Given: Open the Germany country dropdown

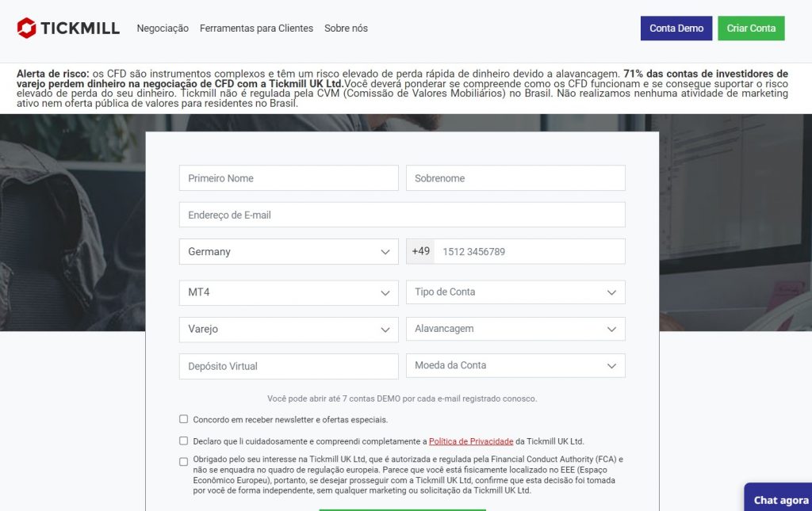Looking at the screenshot, I should click(x=289, y=251).
